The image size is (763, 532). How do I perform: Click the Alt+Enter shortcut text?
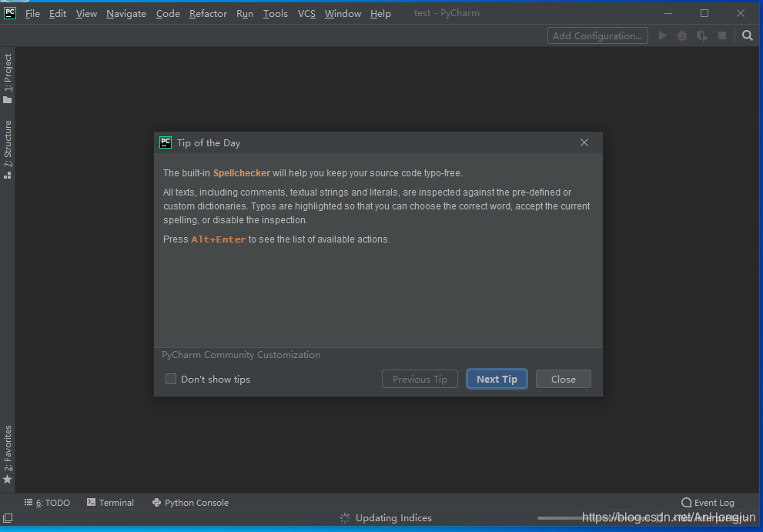pyautogui.click(x=219, y=239)
